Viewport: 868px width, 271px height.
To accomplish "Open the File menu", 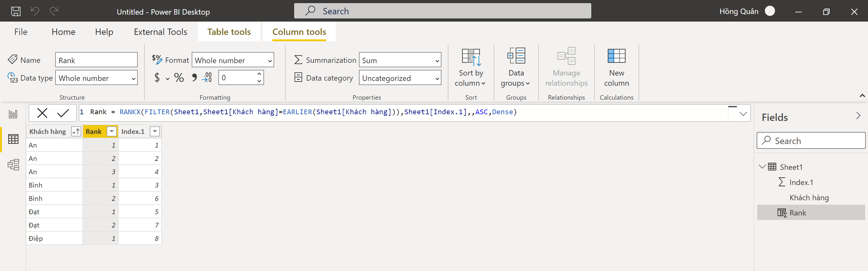I will click(21, 32).
